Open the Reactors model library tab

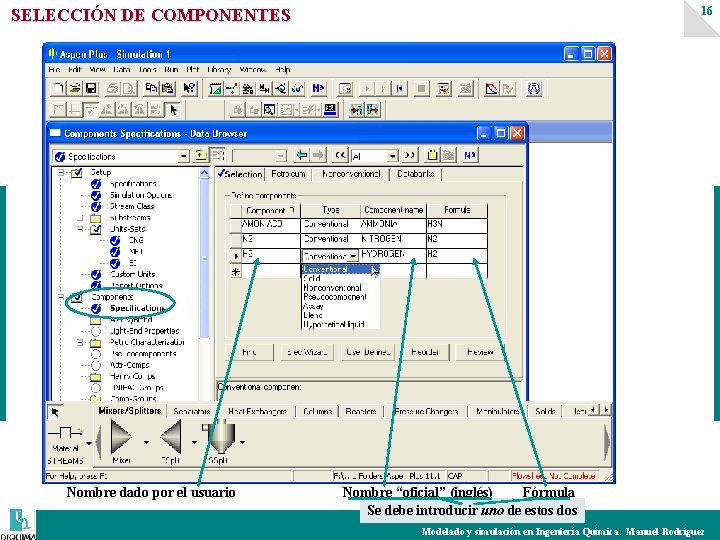point(360,411)
